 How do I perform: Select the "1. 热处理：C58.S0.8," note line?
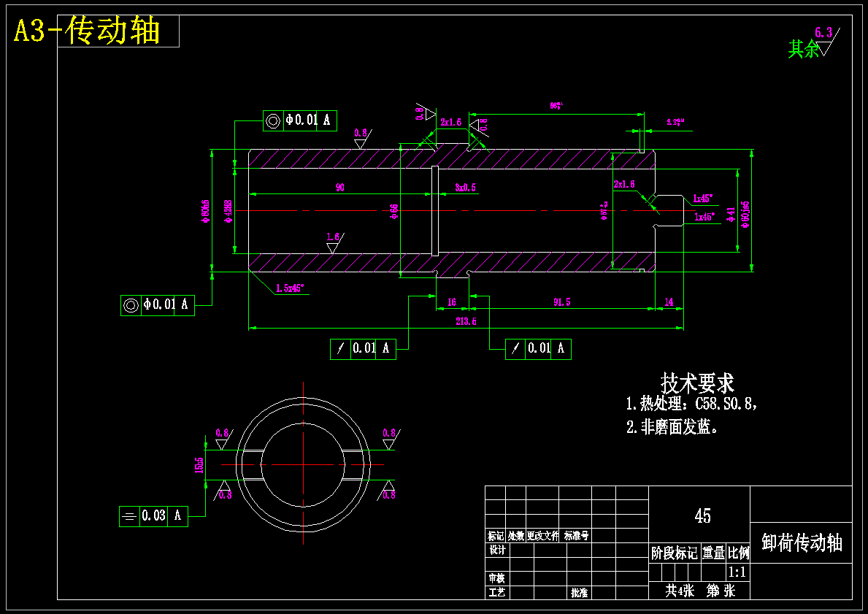691,404
